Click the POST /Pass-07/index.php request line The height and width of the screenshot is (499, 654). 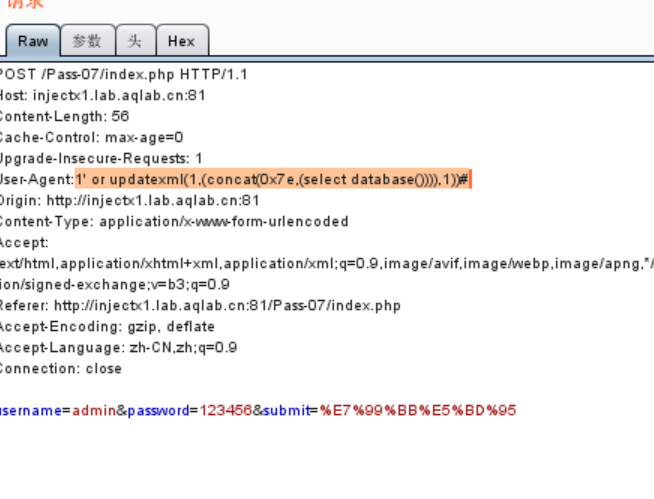123,75
